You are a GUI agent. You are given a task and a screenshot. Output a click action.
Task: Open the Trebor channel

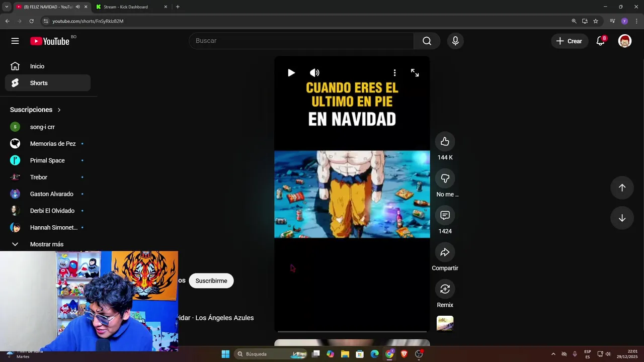(x=48, y=177)
